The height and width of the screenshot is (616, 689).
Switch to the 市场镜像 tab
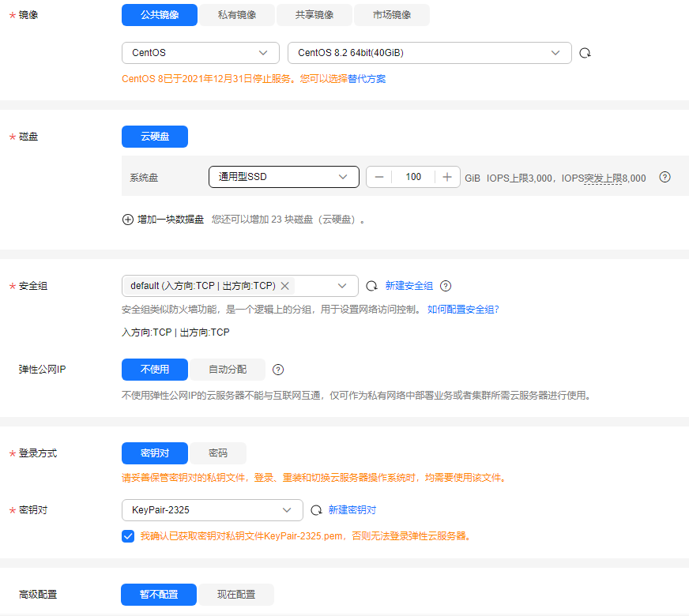[392, 15]
